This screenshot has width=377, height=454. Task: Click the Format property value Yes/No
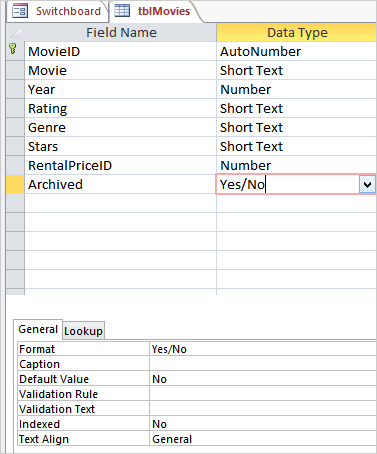263,349
